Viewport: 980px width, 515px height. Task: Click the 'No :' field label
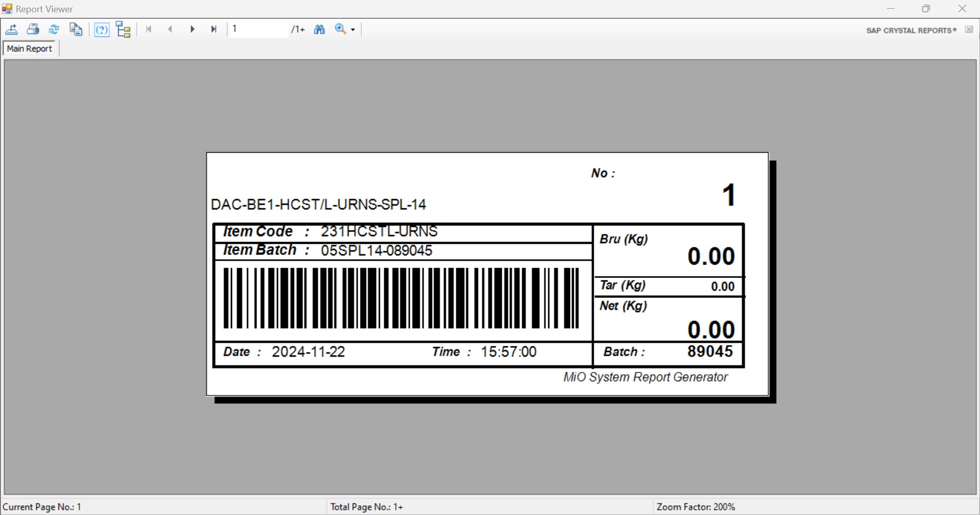click(x=603, y=173)
